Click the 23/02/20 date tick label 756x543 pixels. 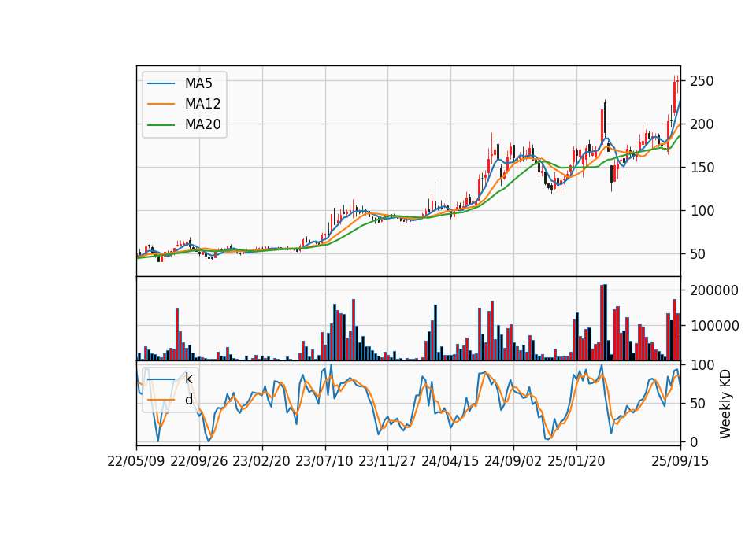pos(261,461)
